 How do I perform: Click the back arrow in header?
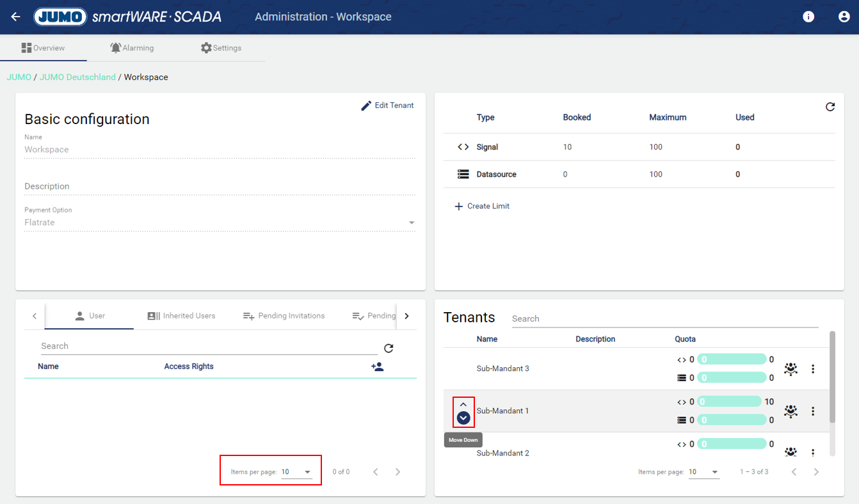pos(16,17)
